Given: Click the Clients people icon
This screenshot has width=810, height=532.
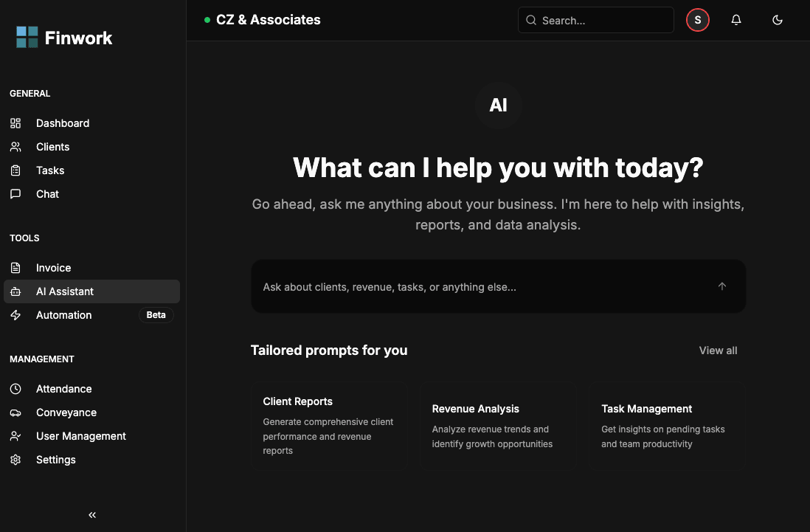Looking at the screenshot, I should pyautogui.click(x=15, y=147).
